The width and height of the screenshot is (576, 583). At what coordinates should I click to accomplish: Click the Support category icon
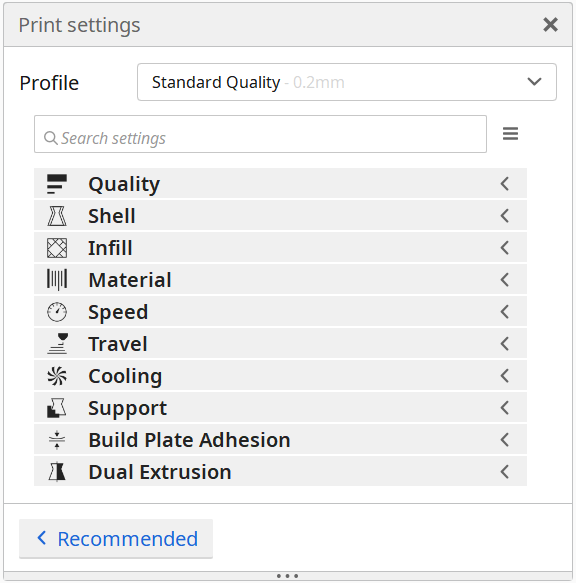pyautogui.click(x=57, y=408)
